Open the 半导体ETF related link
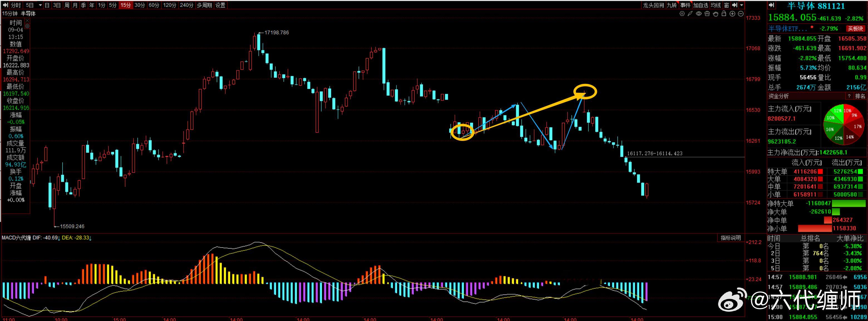 click(x=788, y=29)
